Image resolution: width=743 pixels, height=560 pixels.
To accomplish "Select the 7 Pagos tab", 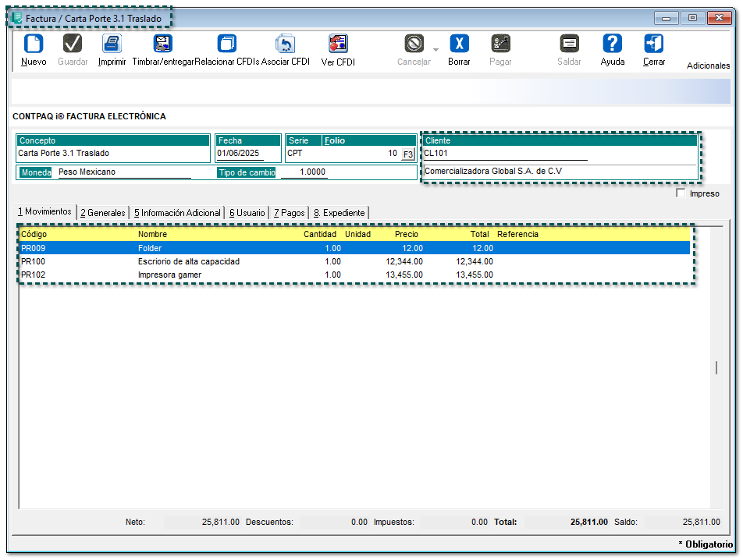I will (289, 213).
